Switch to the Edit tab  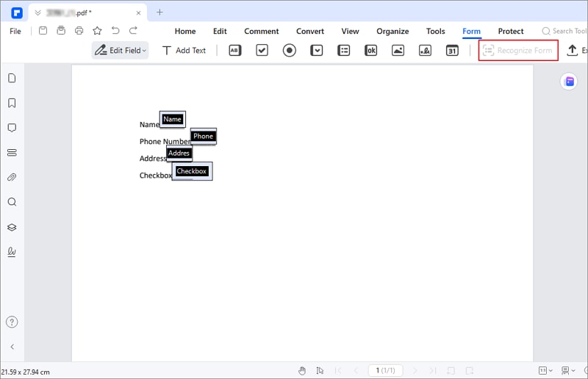pos(220,31)
